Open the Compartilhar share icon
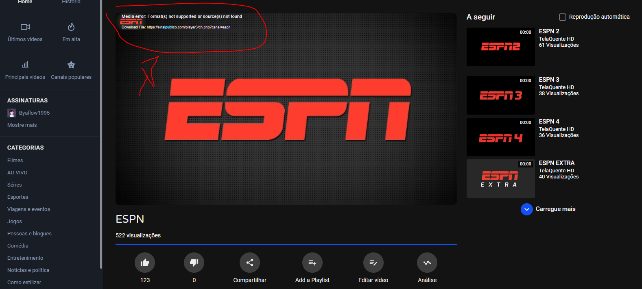The height and width of the screenshot is (289, 644). 250,263
